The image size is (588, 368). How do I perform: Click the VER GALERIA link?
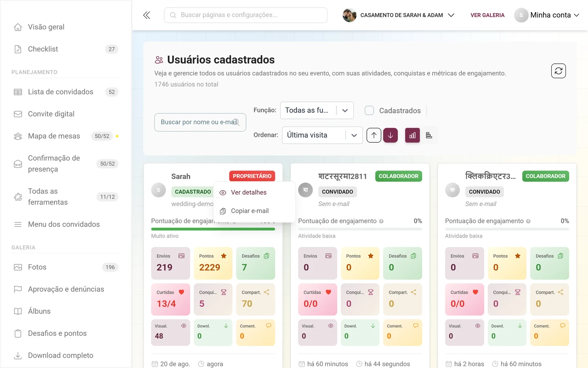(x=488, y=15)
